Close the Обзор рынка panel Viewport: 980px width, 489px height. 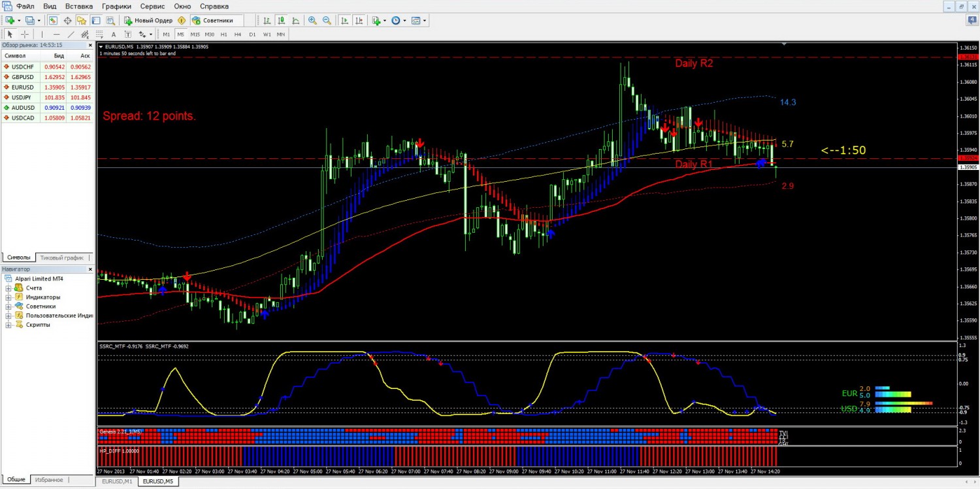90,45
